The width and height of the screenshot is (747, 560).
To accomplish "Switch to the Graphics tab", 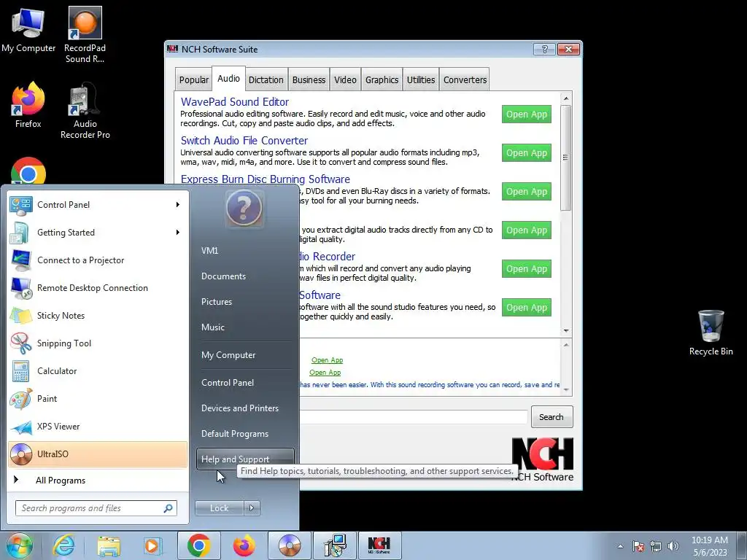I will pyautogui.click(x=382, y=80).
